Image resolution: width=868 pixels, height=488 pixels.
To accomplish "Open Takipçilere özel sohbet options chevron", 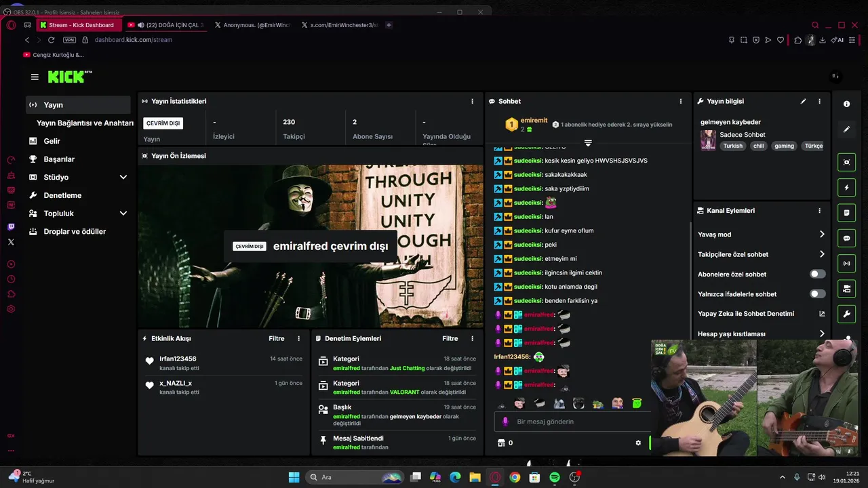I will click(822, 254).
